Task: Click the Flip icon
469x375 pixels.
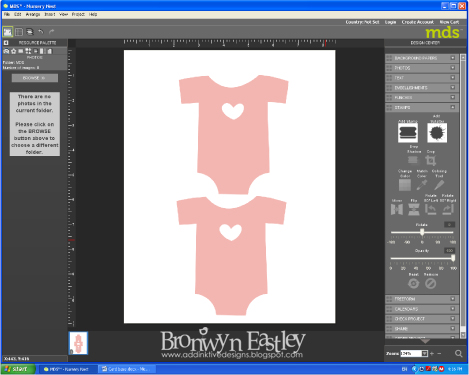Action: (414, 210)
